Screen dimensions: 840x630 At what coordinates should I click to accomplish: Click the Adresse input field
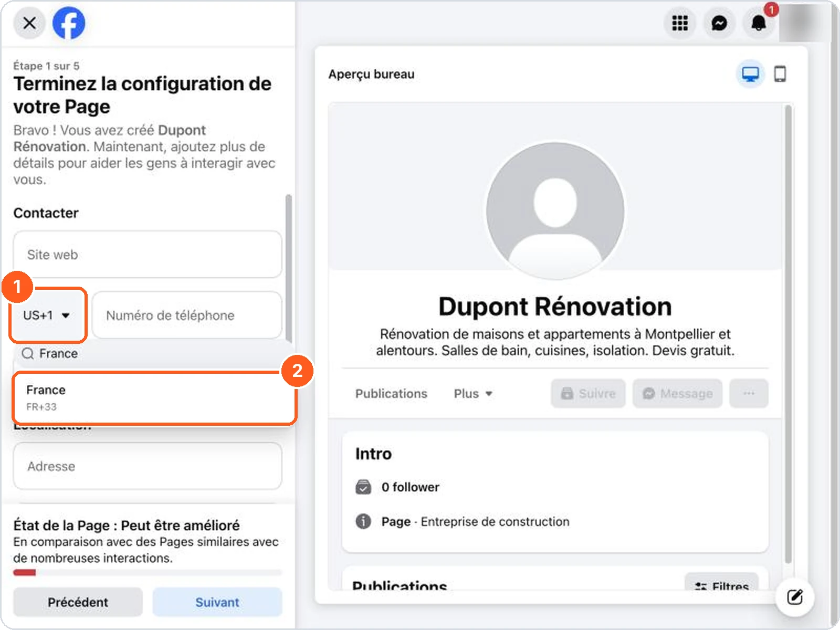point(148,466)
